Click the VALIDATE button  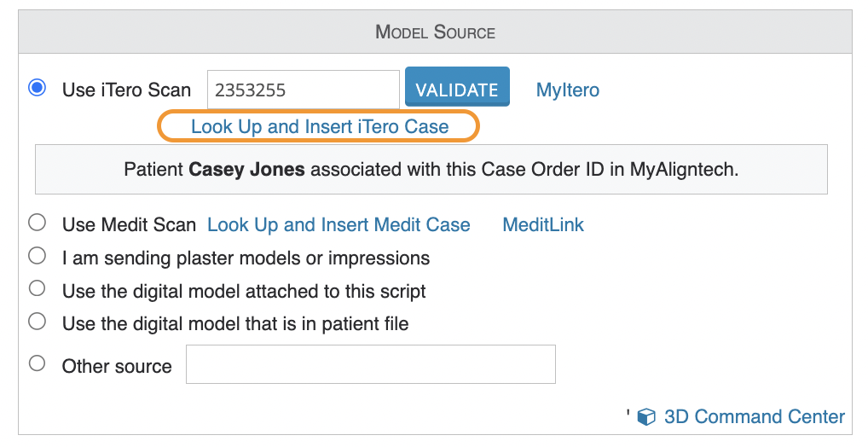457,87
